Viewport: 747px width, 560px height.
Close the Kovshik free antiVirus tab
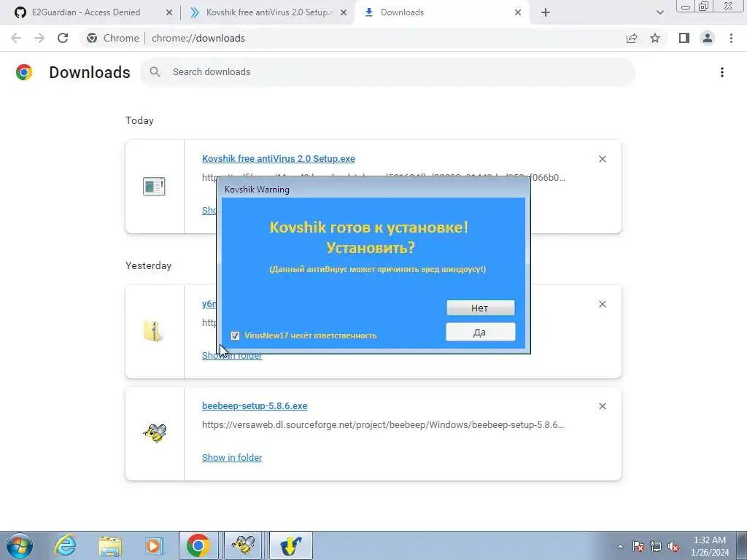[344, 12]
